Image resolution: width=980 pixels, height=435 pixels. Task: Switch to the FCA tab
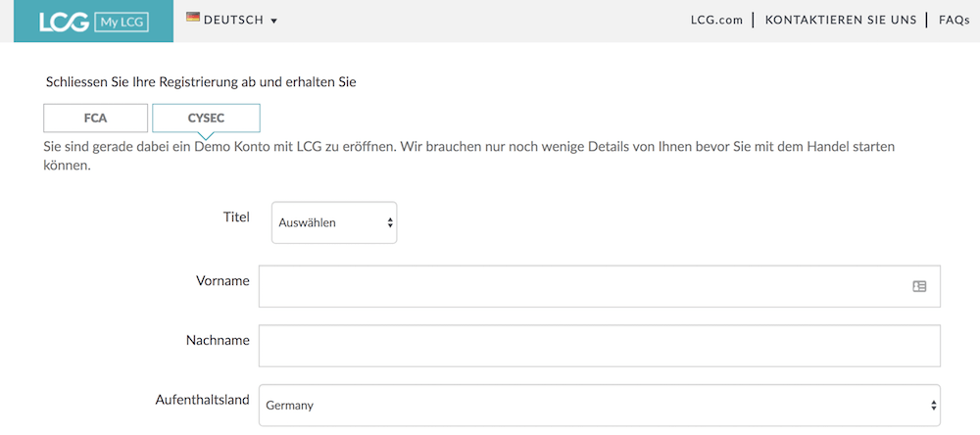(x=96, y=119)
